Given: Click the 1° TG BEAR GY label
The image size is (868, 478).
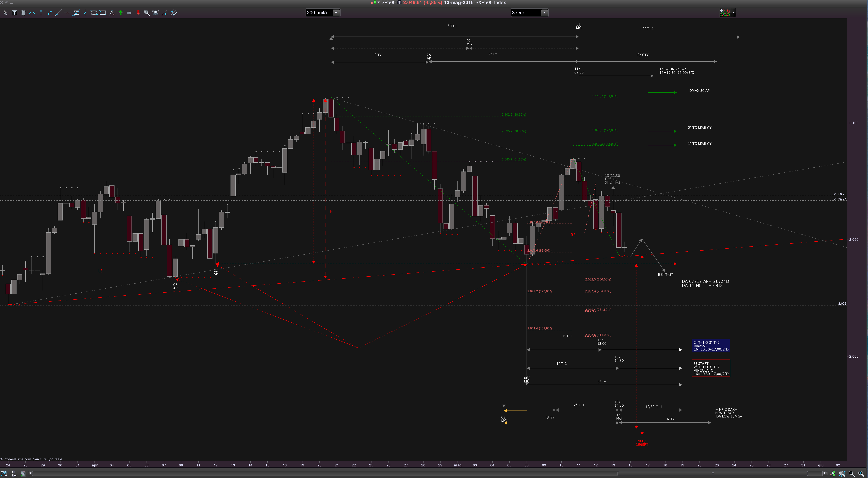Looking at the screenshot, I should pos(700,144).
